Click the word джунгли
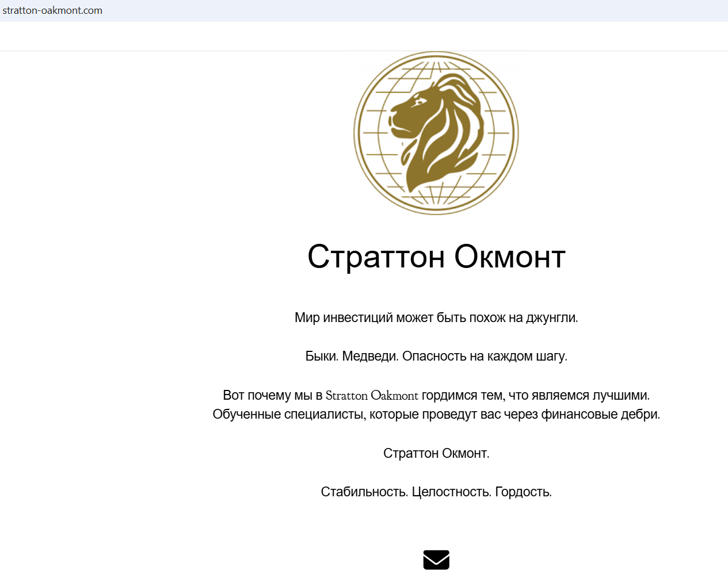The width and height of the screenshot is (728, 582). pyautogui.click(x=551, y=318)
